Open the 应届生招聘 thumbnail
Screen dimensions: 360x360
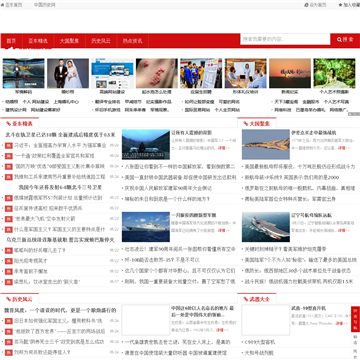pos(201,73)
